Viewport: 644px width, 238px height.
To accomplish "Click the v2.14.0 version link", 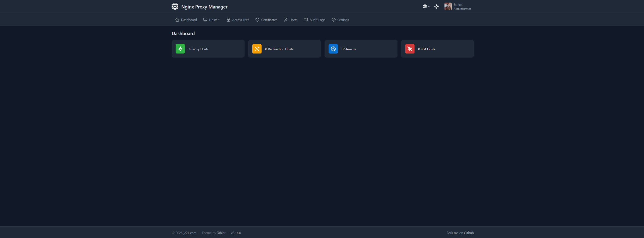I will (x=236, y=233).
